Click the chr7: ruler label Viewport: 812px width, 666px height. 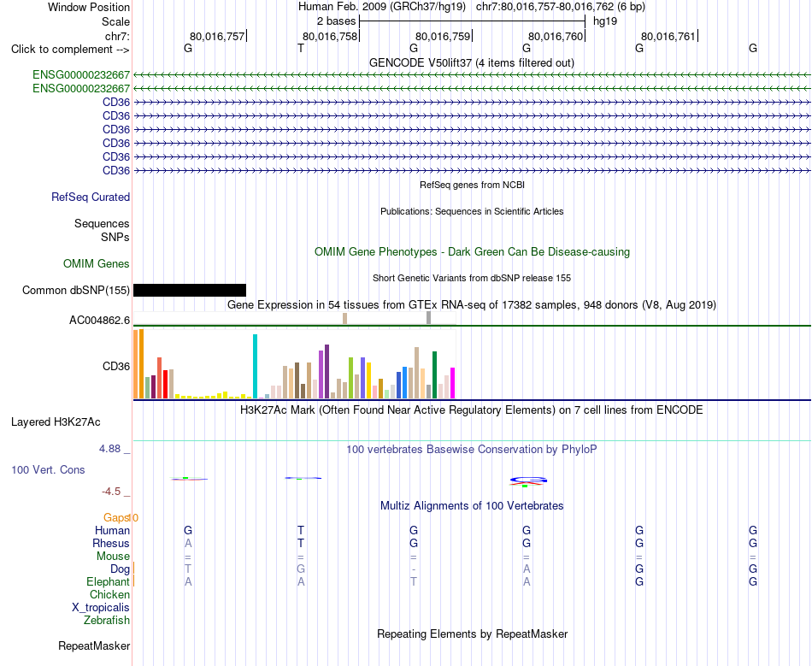(x=117, y=36)
